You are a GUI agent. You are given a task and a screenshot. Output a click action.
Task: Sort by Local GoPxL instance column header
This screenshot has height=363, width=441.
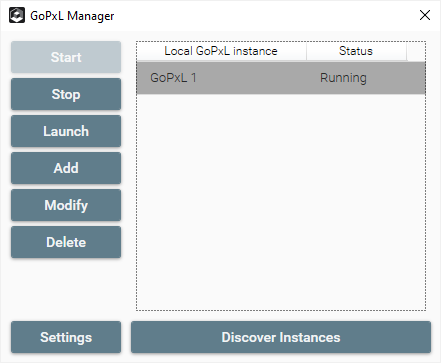click(221, 51)
